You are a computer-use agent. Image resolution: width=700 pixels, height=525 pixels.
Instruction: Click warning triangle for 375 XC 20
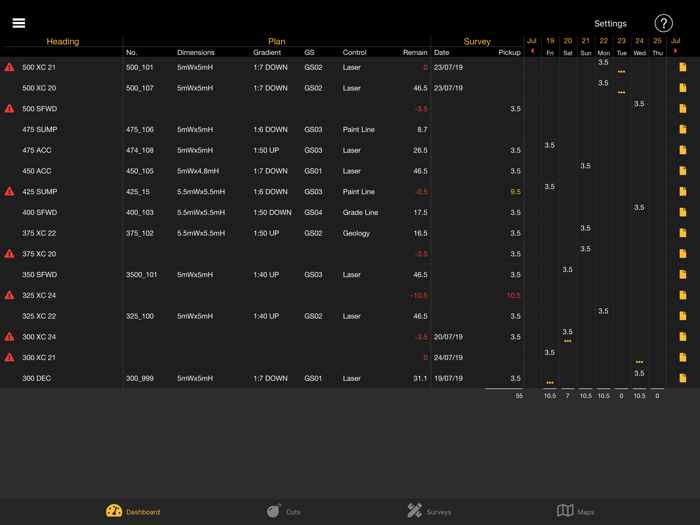pyautogui.click(x=9, y=254)
